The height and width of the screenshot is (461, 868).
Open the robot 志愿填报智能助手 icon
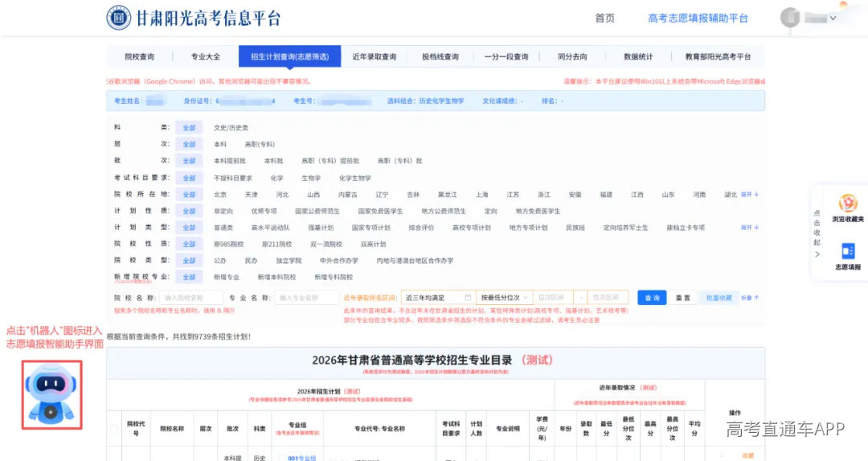[x=51, y=394]
